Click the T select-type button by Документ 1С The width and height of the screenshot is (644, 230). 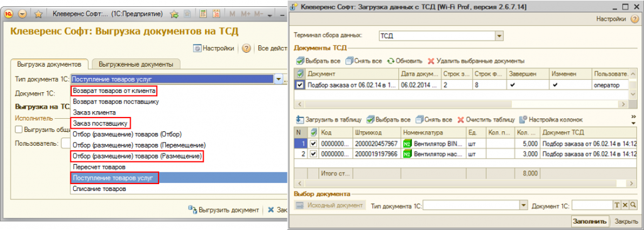coord(617,205)
